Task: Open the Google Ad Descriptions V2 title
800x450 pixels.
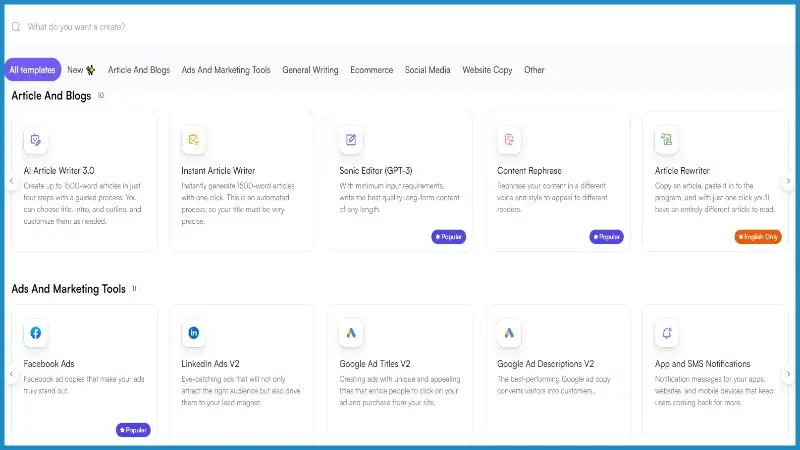Action: pos(545,364)
